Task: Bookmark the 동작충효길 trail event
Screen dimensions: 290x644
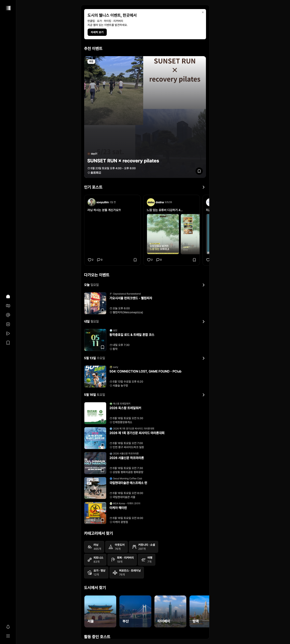Action: coord(103,347)
